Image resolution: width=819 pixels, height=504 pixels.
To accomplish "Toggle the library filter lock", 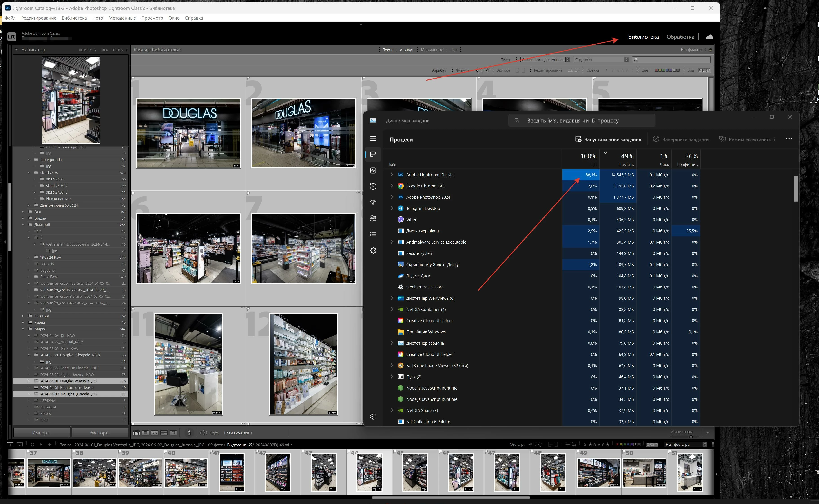I will 710,50.
